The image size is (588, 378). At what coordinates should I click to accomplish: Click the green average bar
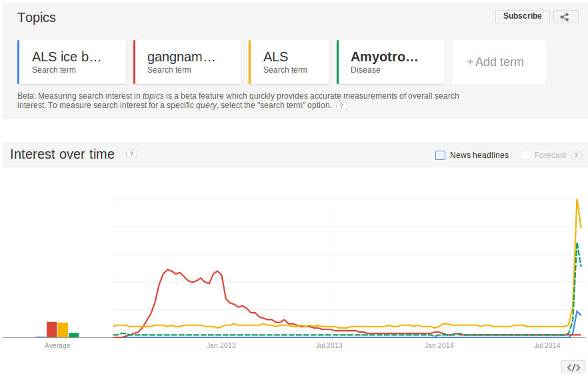74,335
